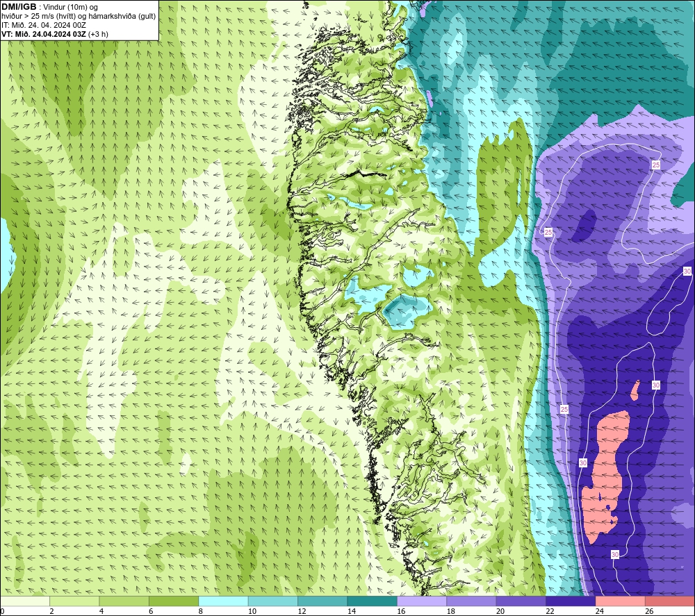Click the '12' tick label on the color scale
This screenshot has width=695, height=616.
coord(302,611)
